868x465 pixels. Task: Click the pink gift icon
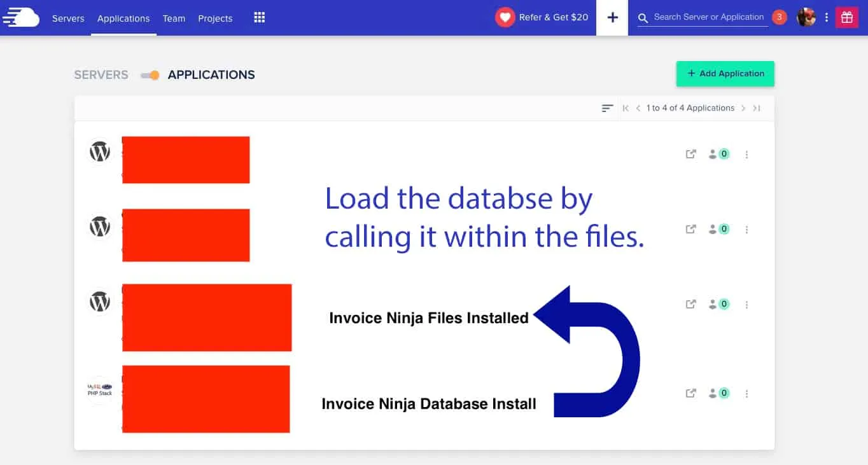click(x=846, y=18)
